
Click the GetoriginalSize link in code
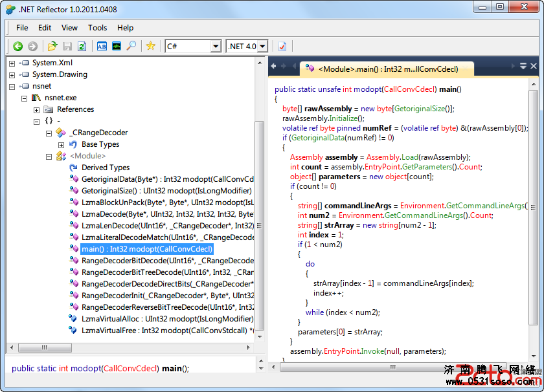(420, 109)
